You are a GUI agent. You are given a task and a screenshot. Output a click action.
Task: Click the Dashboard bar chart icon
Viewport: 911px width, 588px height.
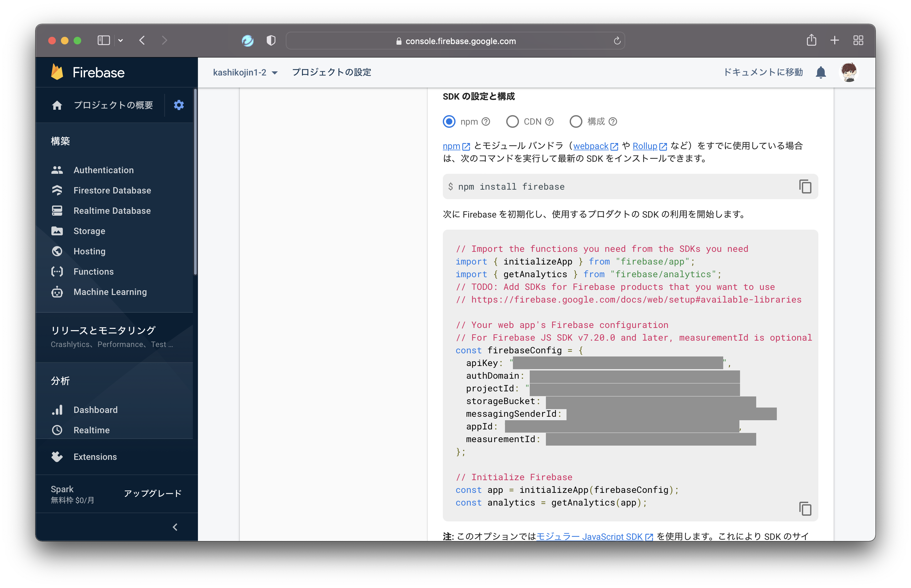[x=57, y=410]
